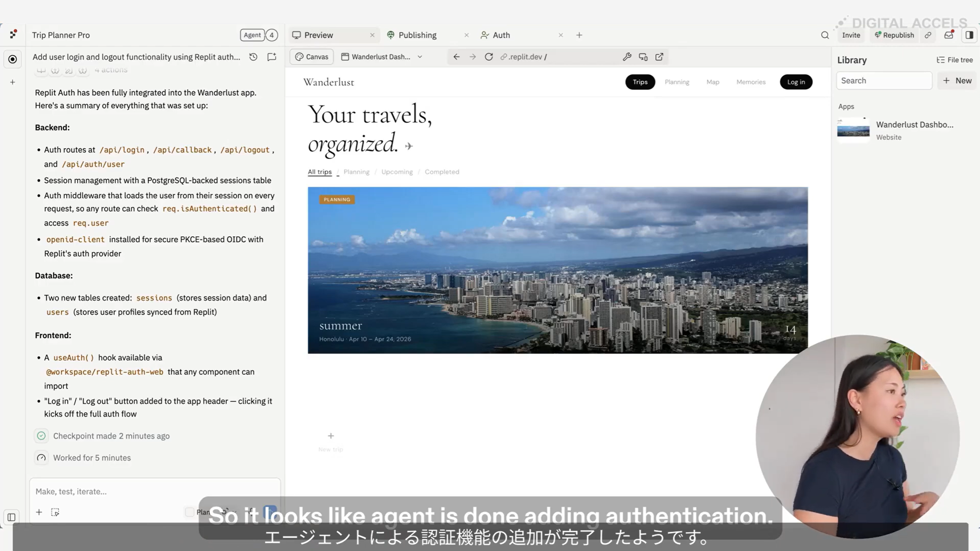Viewport: 980px width, 551px height.
Task: Click the Invite button
Action: (x=851, y=35)
